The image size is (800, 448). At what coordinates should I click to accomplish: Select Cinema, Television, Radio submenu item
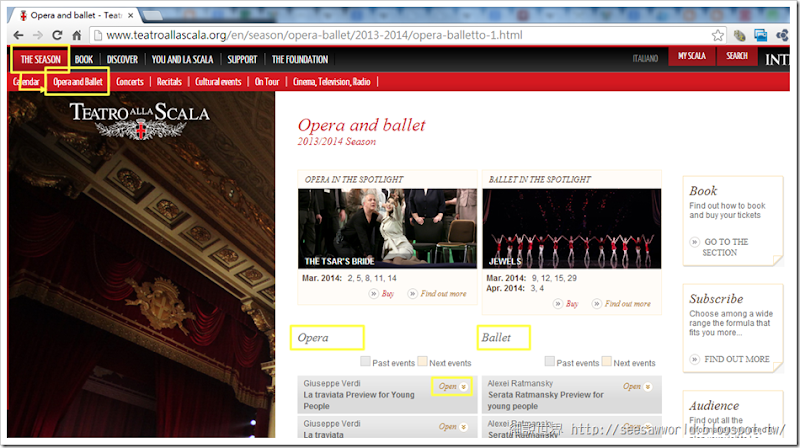332,82
